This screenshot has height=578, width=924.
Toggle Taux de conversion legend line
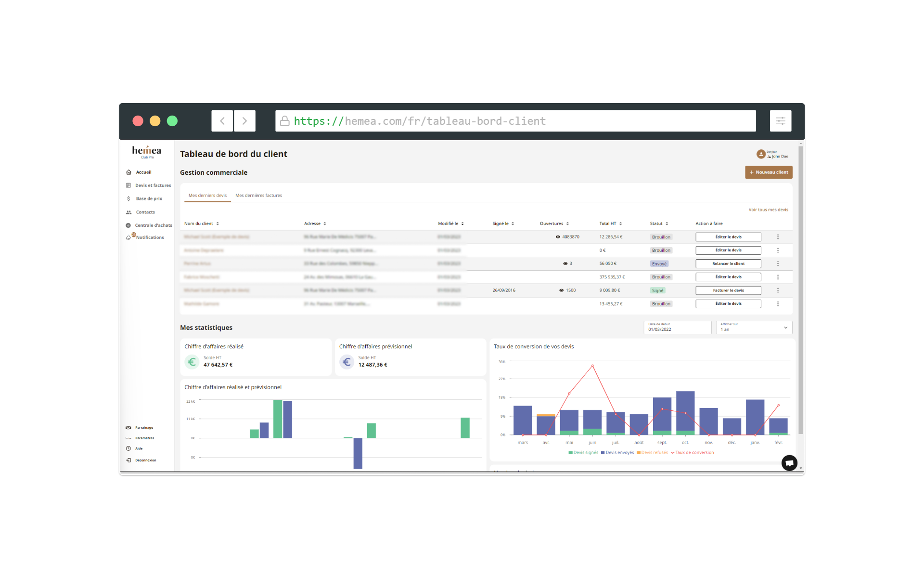click(x=693, y=453)
